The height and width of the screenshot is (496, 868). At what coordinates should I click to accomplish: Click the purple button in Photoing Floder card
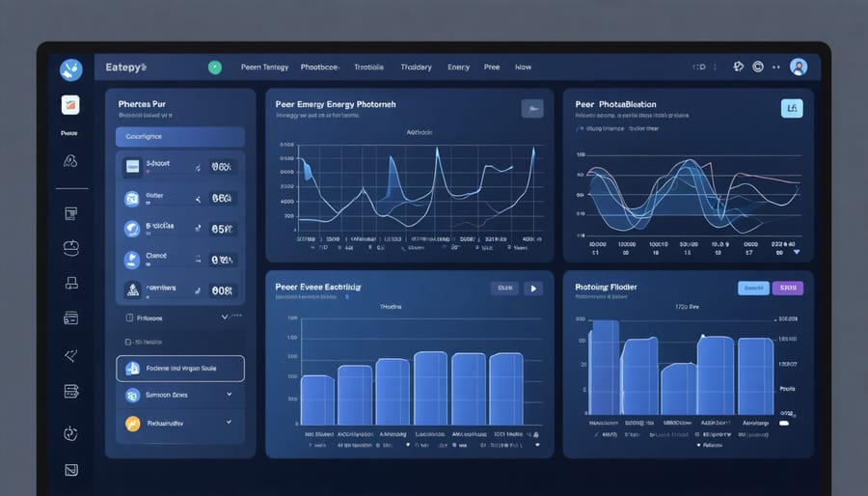(x=788, y=288)
